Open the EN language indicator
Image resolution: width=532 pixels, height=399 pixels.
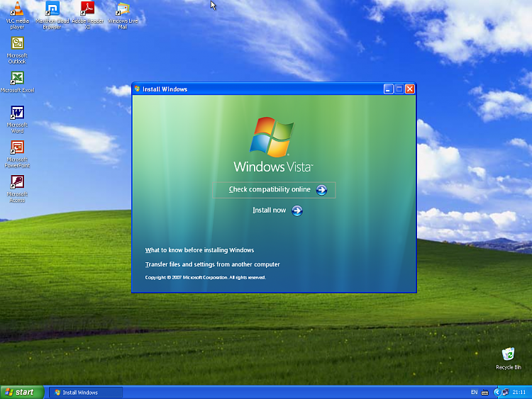click(474, 392)
